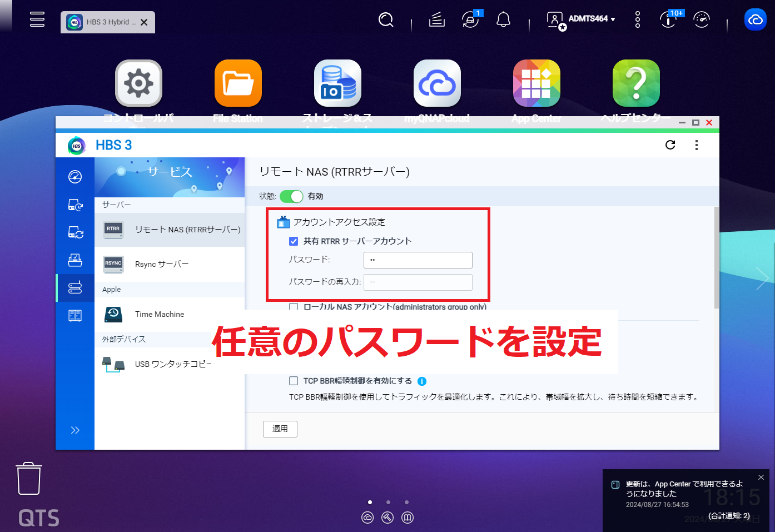The height and width of the screenshot is (532, 775).
Task: Minimize the HBS 3 window
Action: click(682, 122)
